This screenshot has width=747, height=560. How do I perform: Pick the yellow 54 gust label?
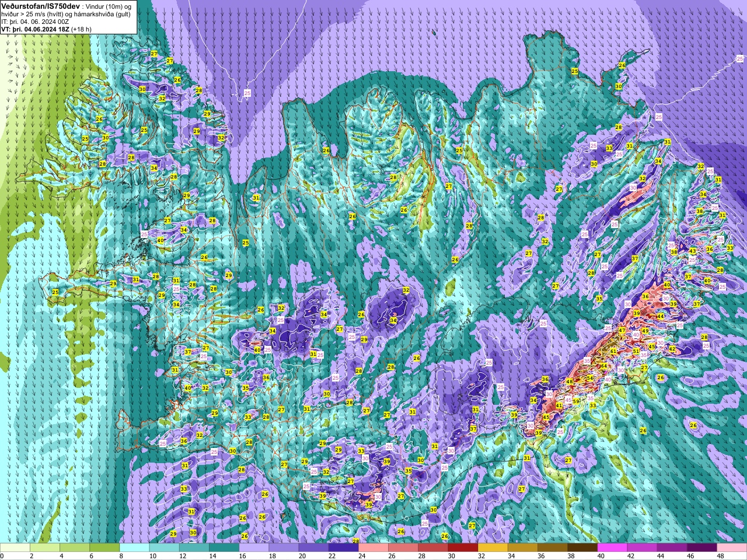pyautogui.click(x=590, y=378)
